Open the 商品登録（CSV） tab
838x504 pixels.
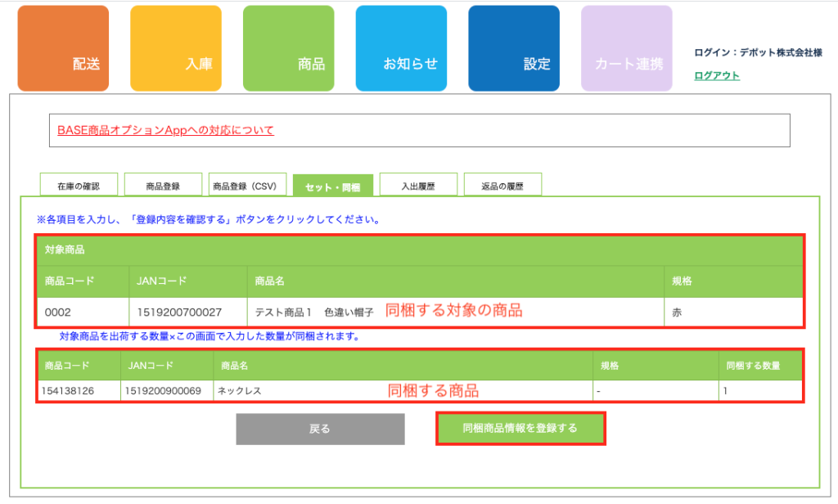pos(246,186)
